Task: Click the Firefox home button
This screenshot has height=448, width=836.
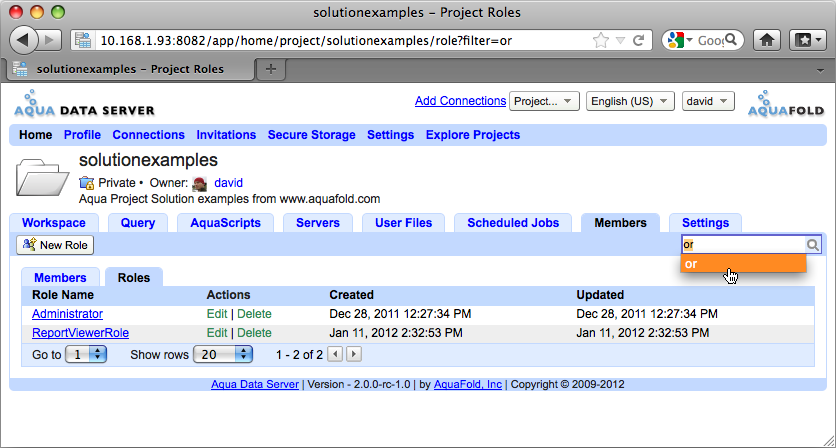Action: point(767,40)
